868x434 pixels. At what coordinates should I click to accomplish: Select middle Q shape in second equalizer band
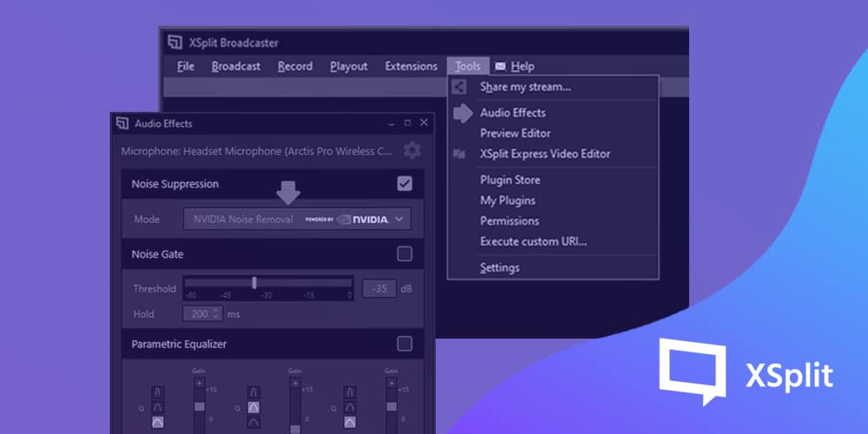pos(253,407)
